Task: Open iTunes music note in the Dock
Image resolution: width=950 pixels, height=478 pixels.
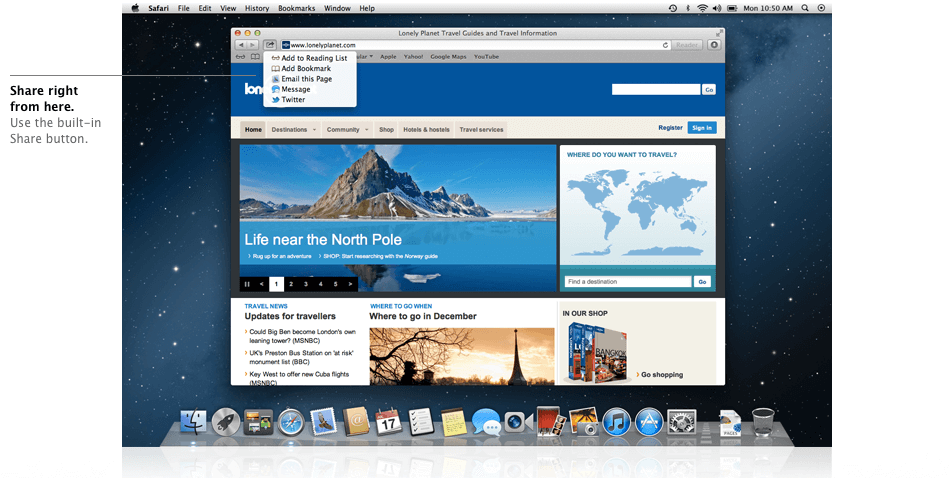Action: [x=617, y=422]
